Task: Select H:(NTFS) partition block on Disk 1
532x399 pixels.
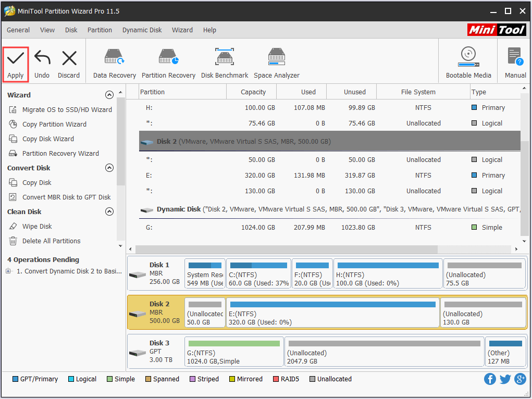Action: pos(388,274)
